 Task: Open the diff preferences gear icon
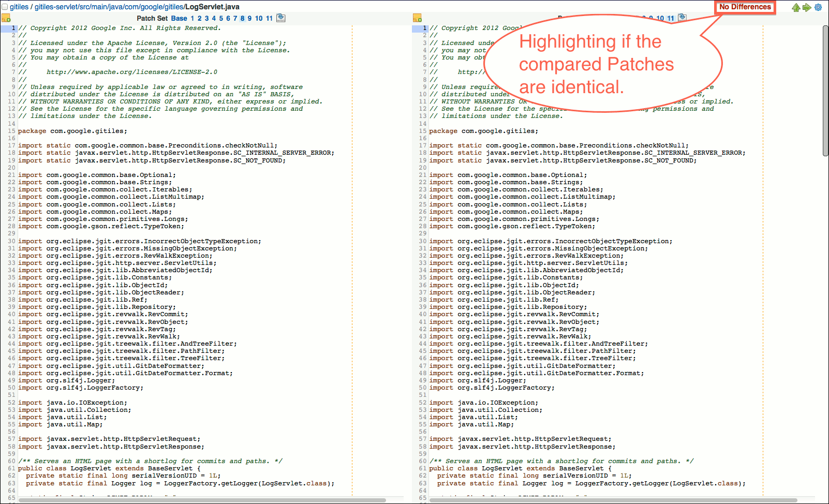coord(818,7)
